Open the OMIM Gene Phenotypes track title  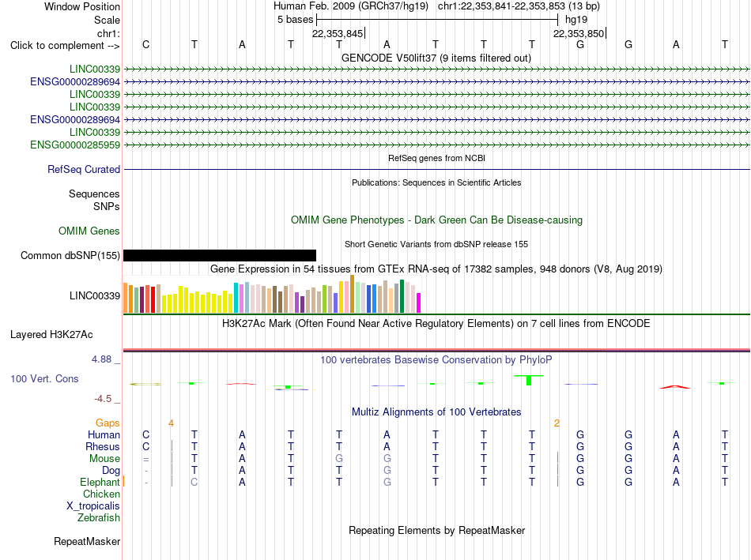tap(436, 220)
